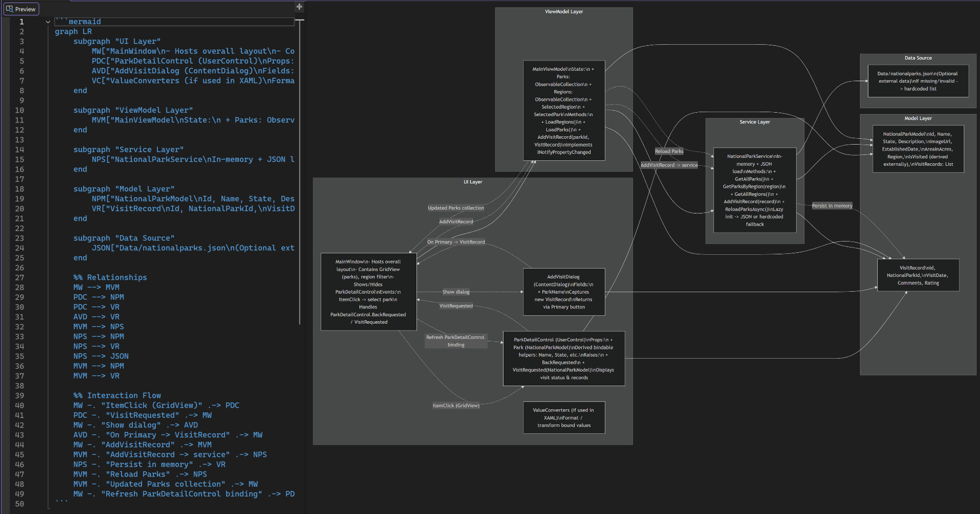Click the ValueConverters node in the diagram

[564, 418]
